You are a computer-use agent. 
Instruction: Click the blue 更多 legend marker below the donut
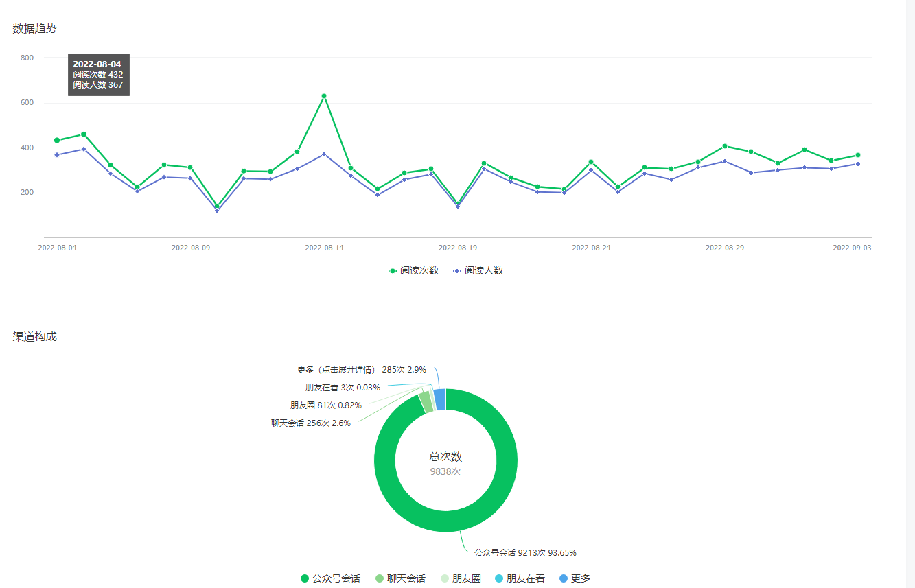tap(564, 578)
